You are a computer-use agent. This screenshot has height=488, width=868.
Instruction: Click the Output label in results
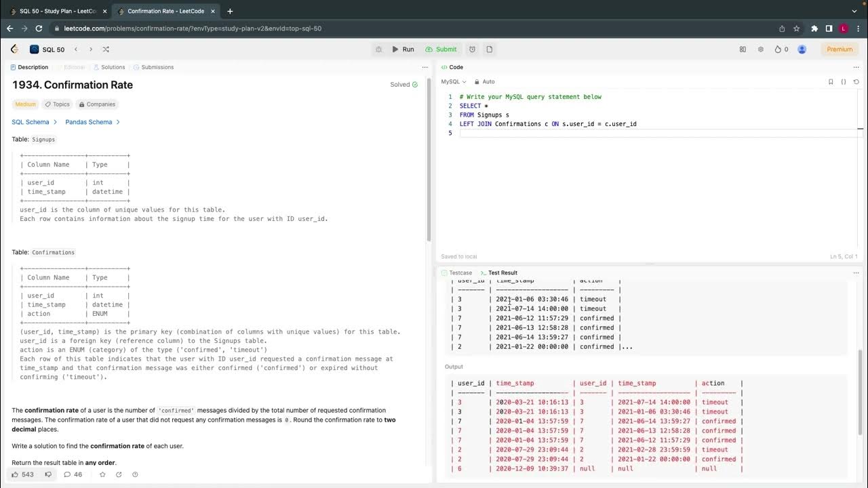click(454, 367)
